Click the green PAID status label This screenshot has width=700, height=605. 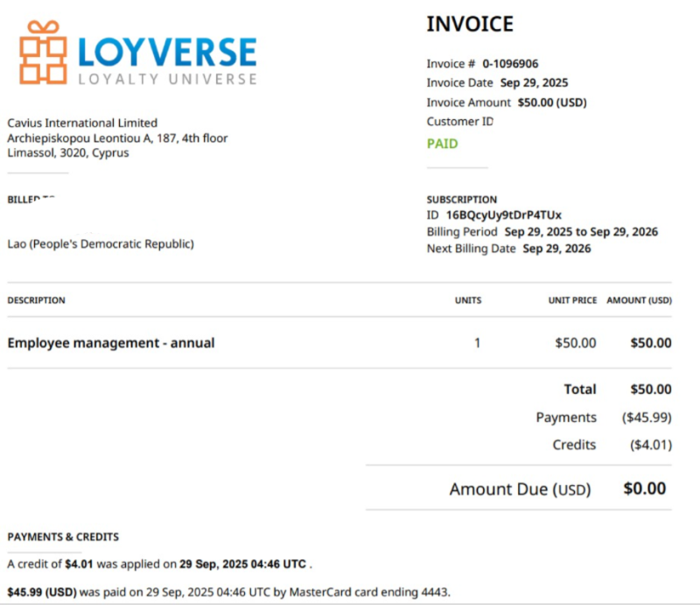pos(442,144)
